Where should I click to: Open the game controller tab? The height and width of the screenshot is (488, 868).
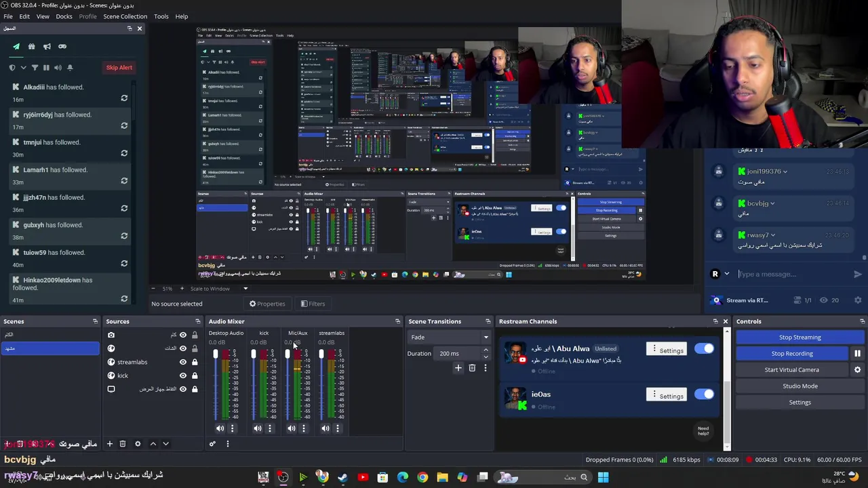pyautogui.click(x=62, y=47)
